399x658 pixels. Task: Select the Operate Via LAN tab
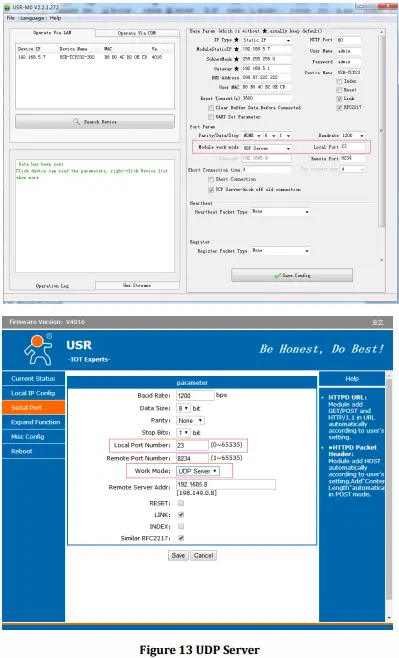tap(52, 33)
